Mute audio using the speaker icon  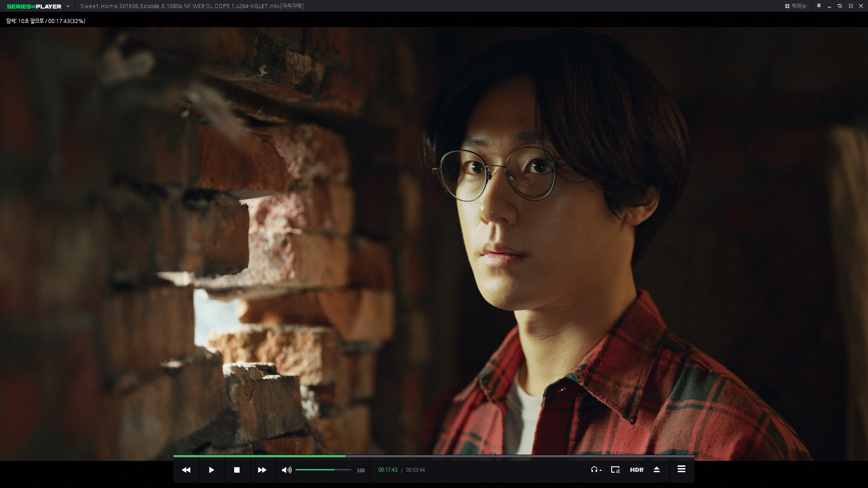(286, 470)
